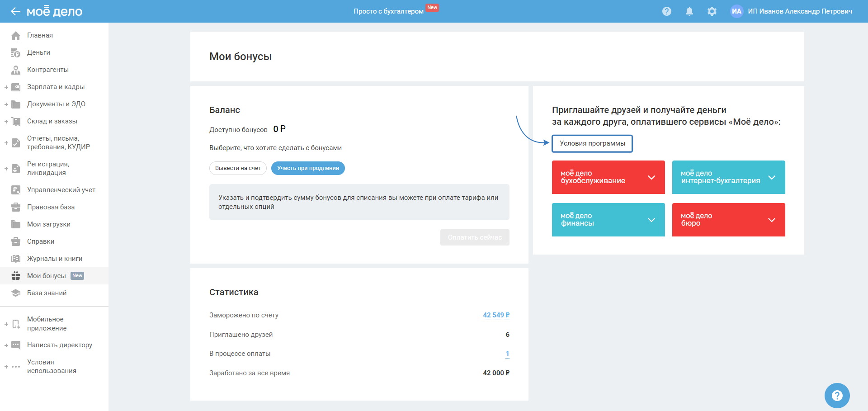Expand the Отчеты, письма, требования submenu

click(6, 143)
